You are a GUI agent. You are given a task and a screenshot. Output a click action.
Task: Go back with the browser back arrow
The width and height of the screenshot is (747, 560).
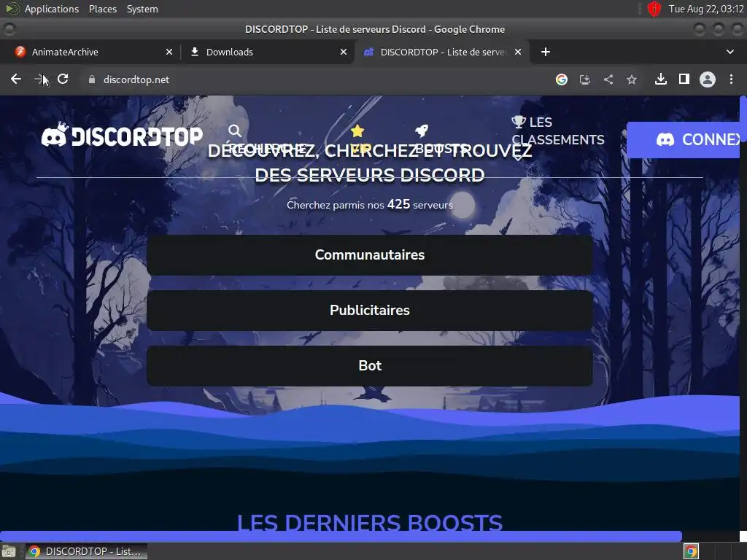point(16,79)
